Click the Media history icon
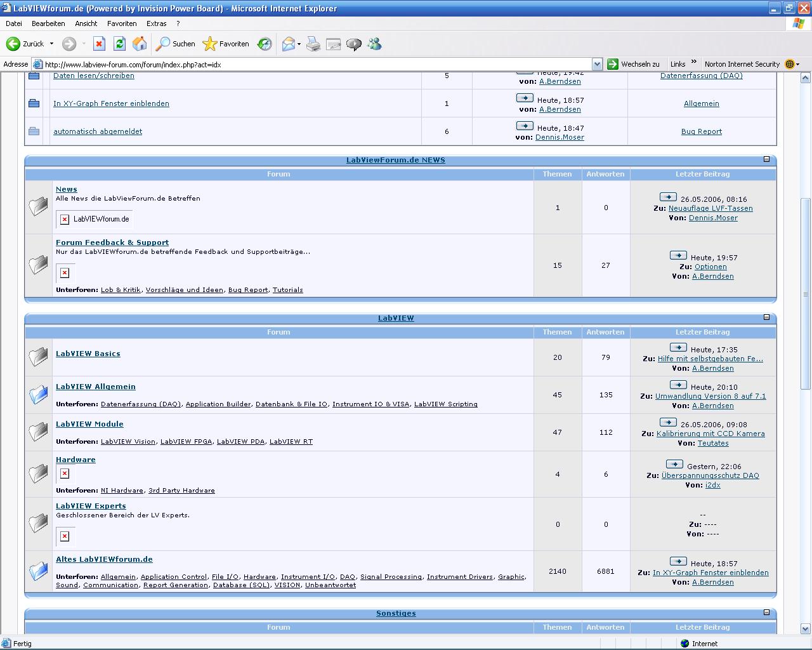The height and width of the screenshot is (650, 812). [265, 44]
